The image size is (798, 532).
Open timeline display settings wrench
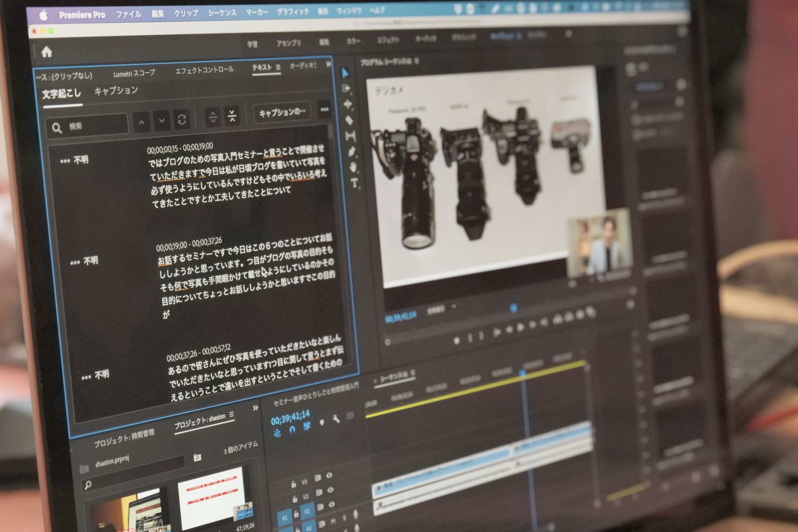point(336,419)
